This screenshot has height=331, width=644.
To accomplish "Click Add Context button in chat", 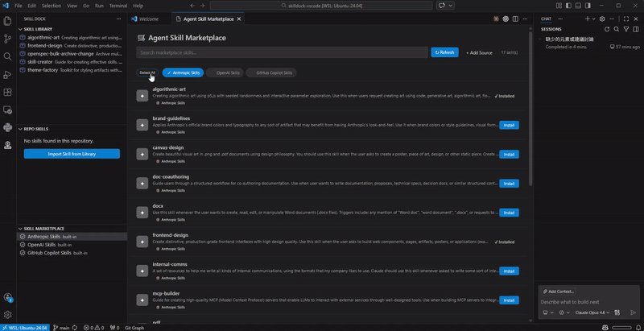I will (x=558, y=292).
